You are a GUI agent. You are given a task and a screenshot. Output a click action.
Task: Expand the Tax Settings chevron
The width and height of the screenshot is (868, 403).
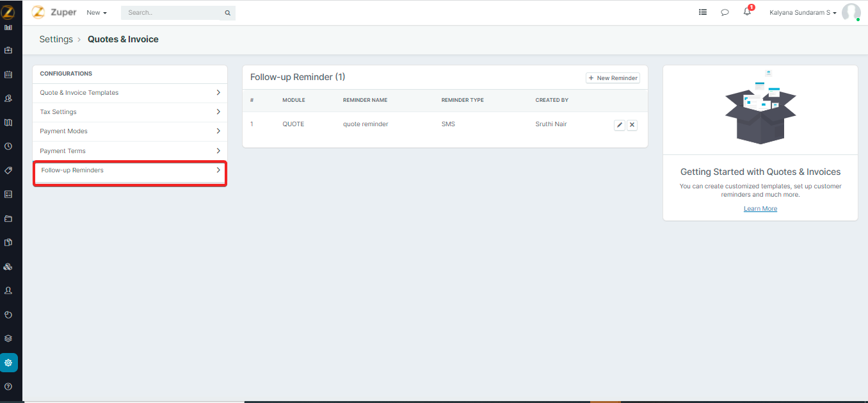pos(218,112)
